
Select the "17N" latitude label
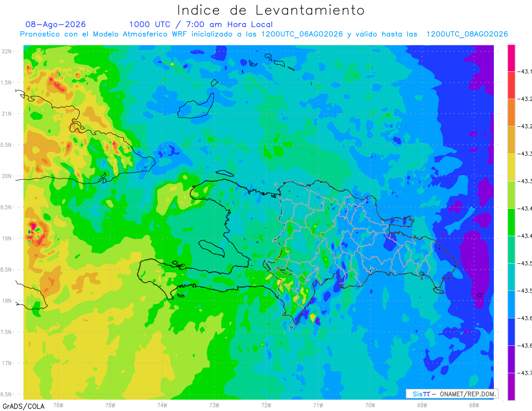coord(8,363)
